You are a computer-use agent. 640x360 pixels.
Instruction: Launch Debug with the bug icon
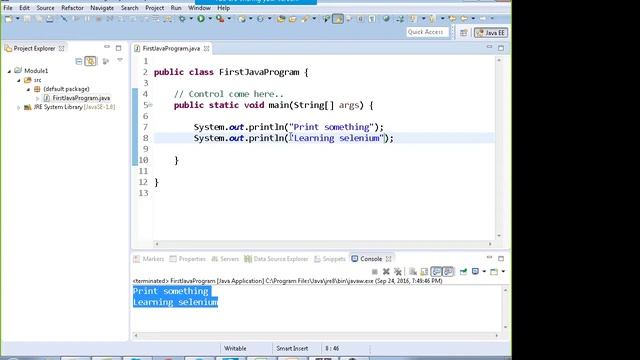[182, 19]
